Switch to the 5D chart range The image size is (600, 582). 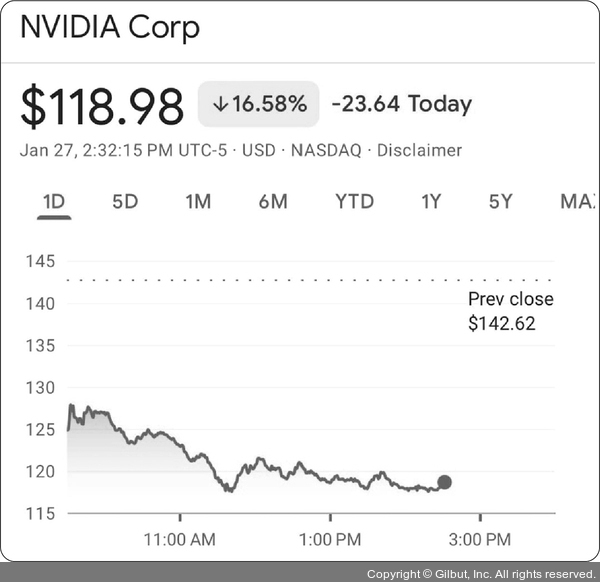125,202
